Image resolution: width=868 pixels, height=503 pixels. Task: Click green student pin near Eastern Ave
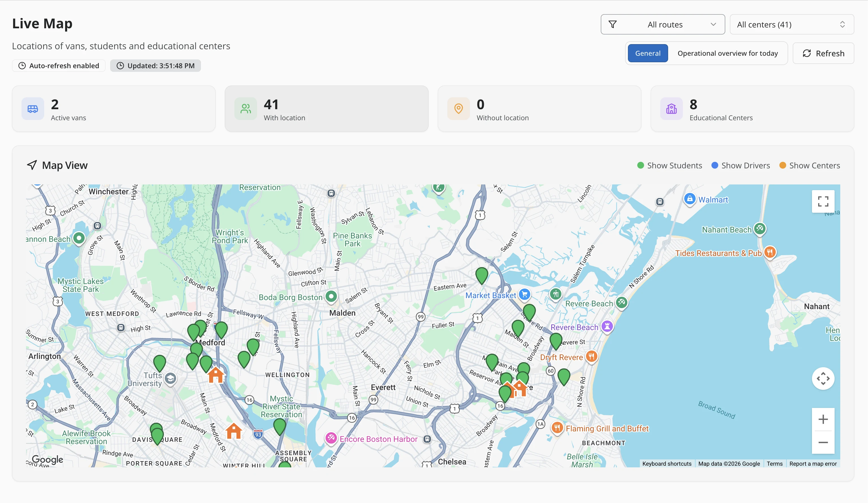pyautogui.click(x=482, y=276)
